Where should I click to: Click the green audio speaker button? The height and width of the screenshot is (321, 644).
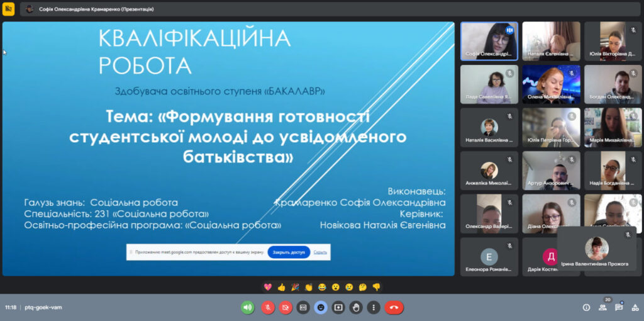click(x=248, y=307)
